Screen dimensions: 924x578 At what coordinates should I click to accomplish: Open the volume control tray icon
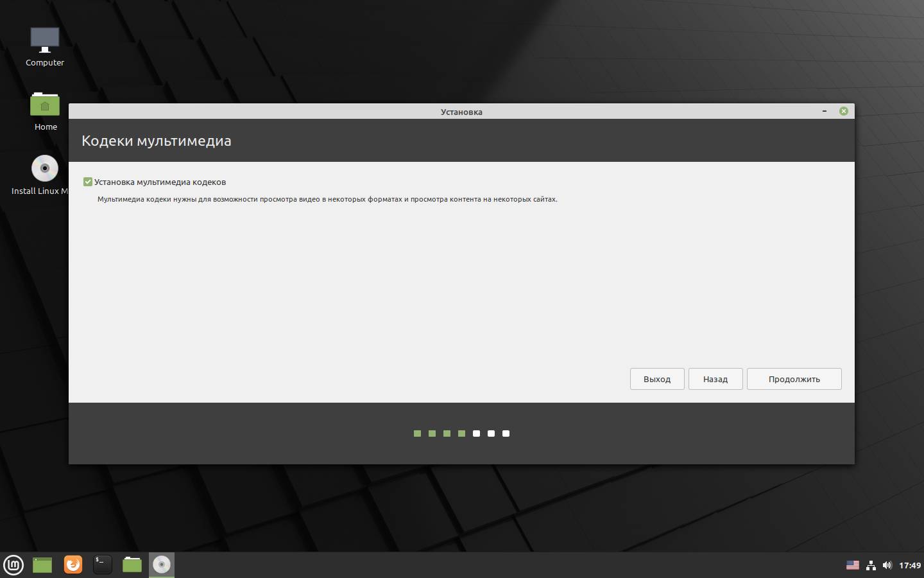pyautogui.click(x=887, y=565)
